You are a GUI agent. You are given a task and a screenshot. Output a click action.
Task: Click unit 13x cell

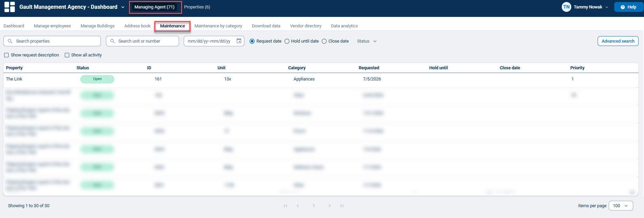227,79
